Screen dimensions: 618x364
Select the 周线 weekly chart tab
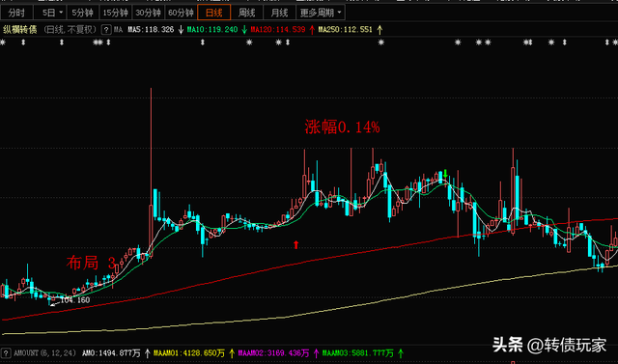247,13
